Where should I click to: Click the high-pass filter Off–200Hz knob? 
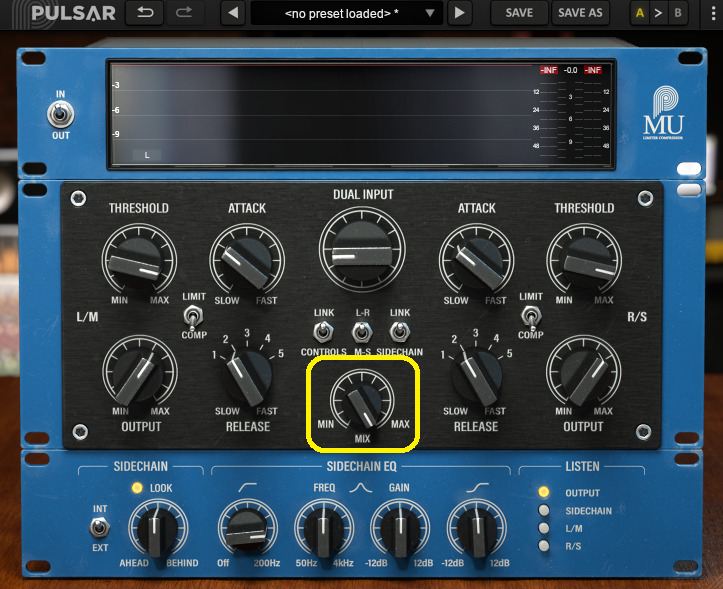(248, 530)
